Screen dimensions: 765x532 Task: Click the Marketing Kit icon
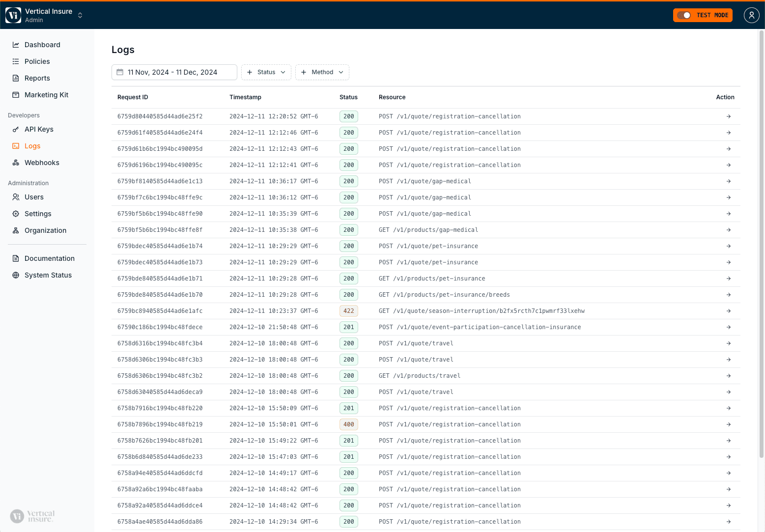(x=16, y=95)
